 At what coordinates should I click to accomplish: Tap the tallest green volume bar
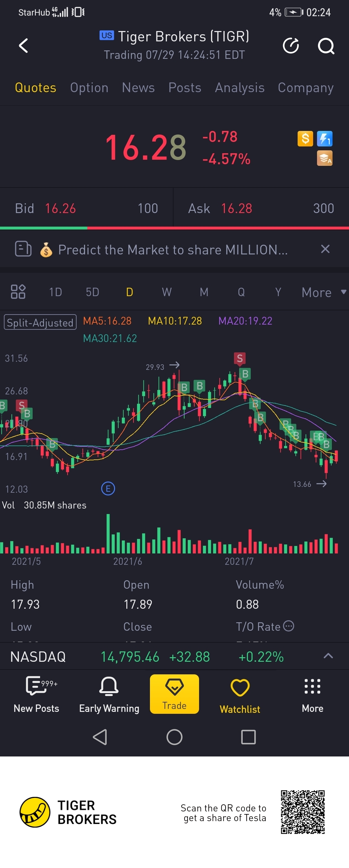(x=108, y=533)
